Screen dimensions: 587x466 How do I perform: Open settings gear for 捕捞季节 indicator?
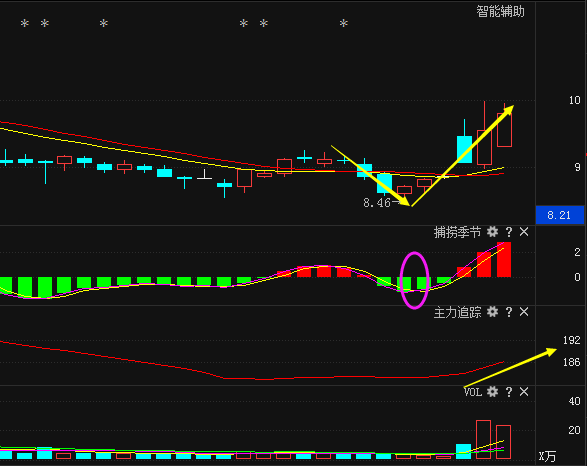[x=492, y=232]
